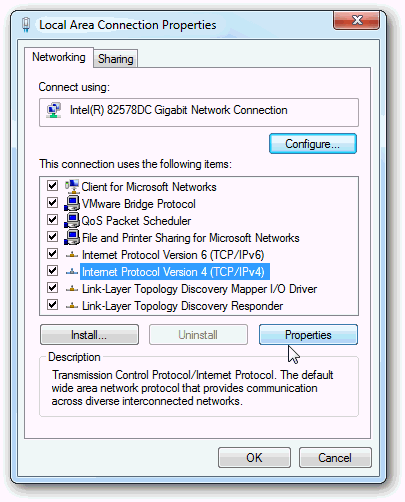Click the Link-Layer Topology Discovery Responder icon
Image resolution: width=405 pixels, height=502 pixels.
pos(72,306)
